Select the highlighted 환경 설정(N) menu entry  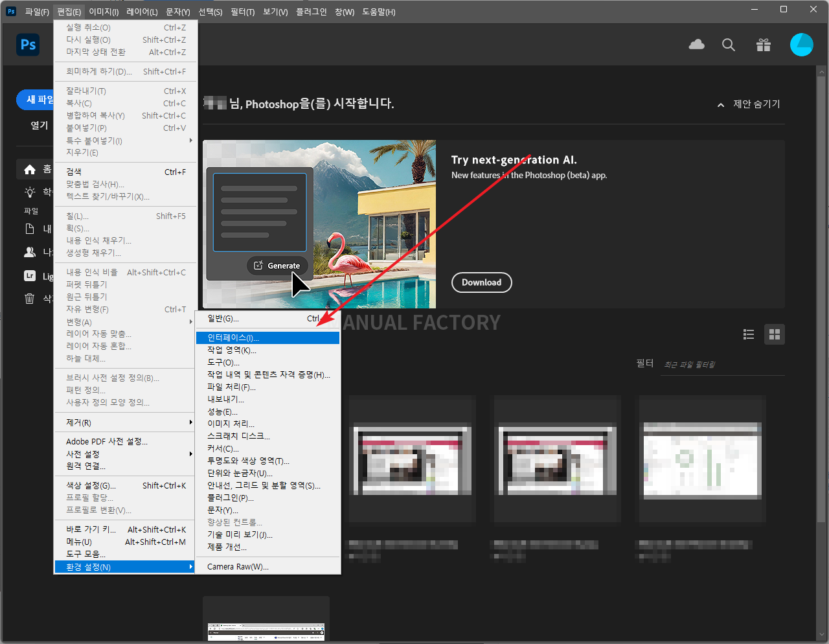pyautogui.click(x=125, y=566)
